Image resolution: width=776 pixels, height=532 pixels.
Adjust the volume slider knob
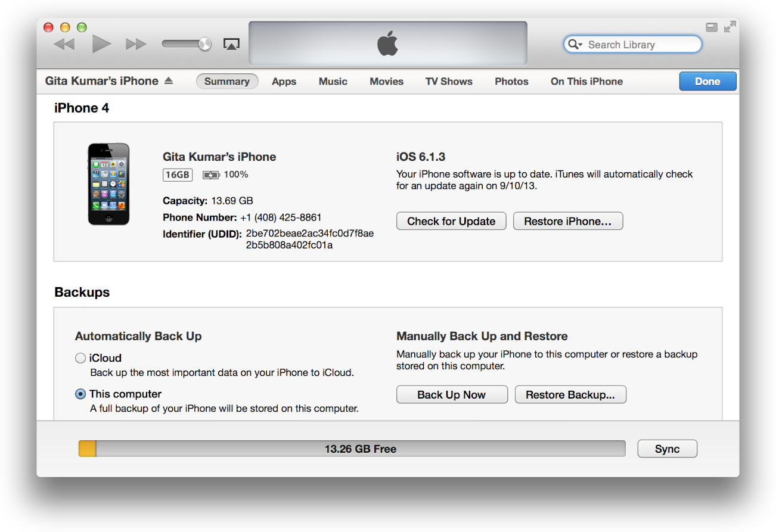click(x=204, y=43)
